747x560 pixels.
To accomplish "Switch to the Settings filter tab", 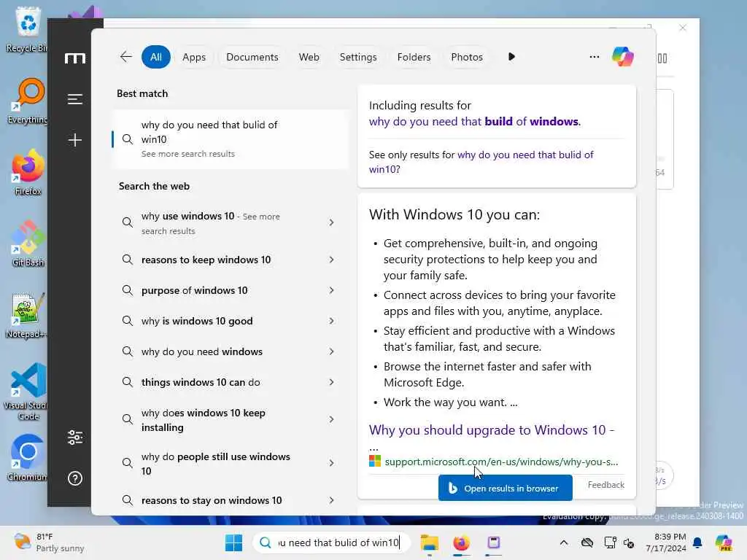I will pos(358,57).
